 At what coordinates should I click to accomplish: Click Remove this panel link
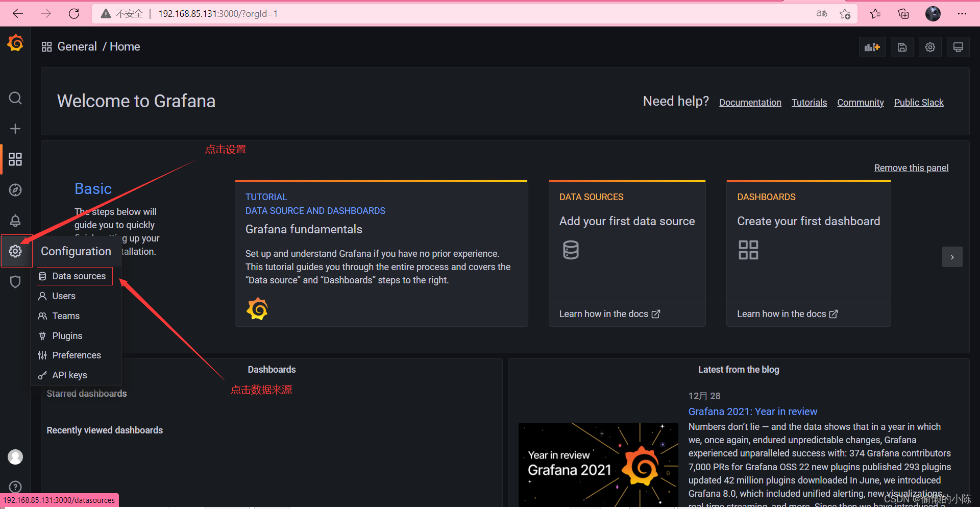[911, 168]
